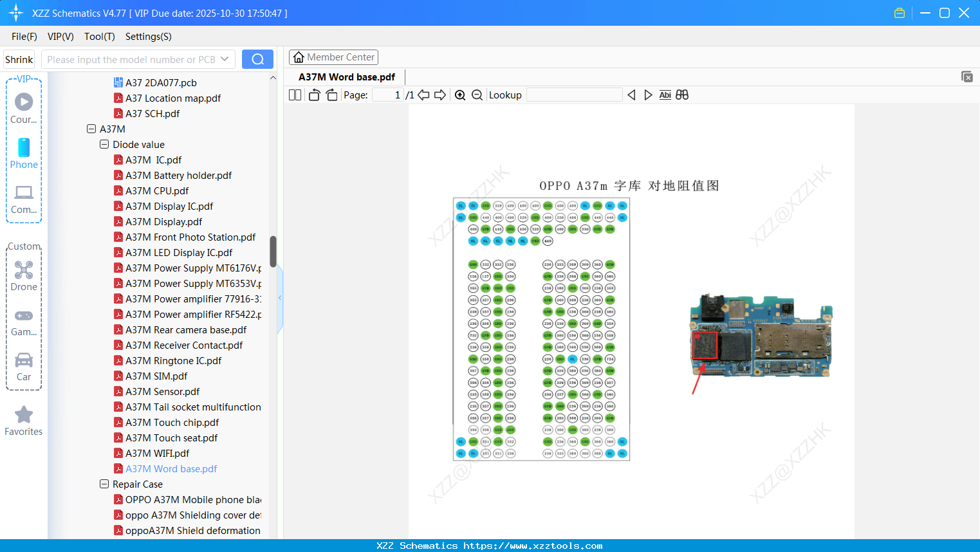Screen dimensions: 980x552
Task: Collapse the Diode value tree node
Action: click(x=104, y=144)
